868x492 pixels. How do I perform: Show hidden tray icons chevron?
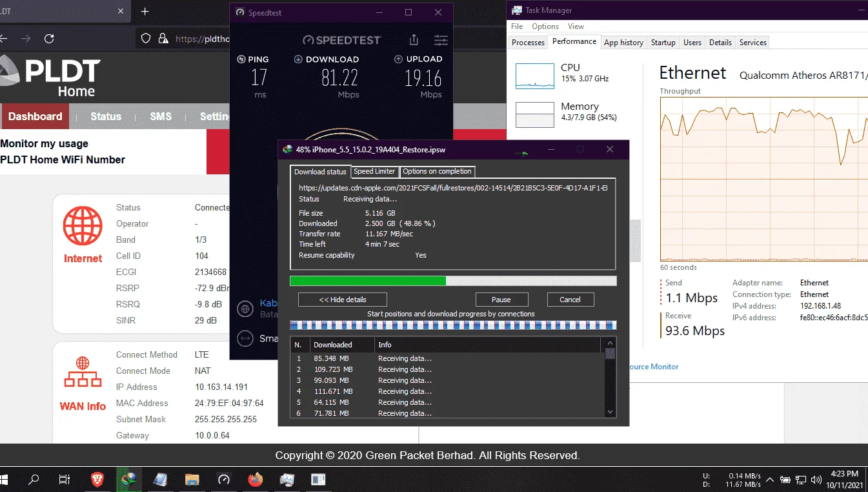point(770,480)
